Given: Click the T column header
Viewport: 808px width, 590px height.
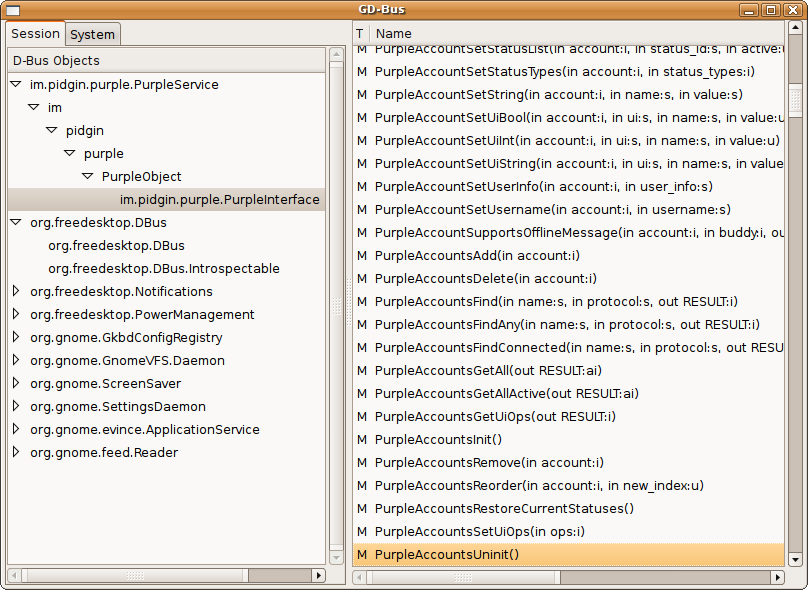Looking at the screenshot, I should (x=361, y=33).
